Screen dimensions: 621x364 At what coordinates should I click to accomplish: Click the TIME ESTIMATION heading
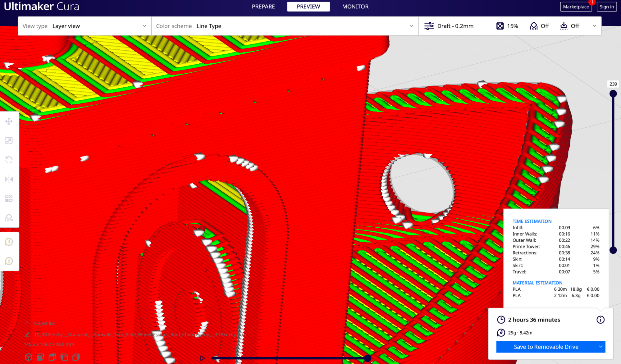click(x=532, y=221)
